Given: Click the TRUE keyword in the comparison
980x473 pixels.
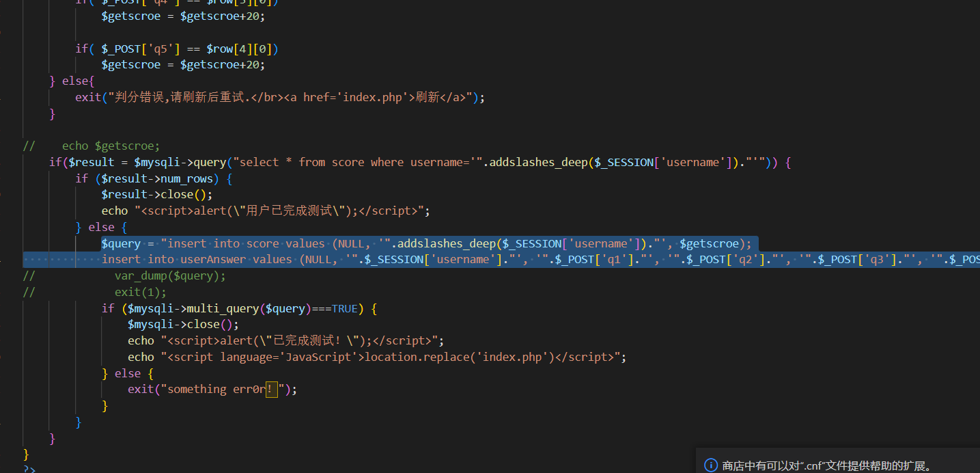Looking at the screenshot, I should (x=344, y=308).
